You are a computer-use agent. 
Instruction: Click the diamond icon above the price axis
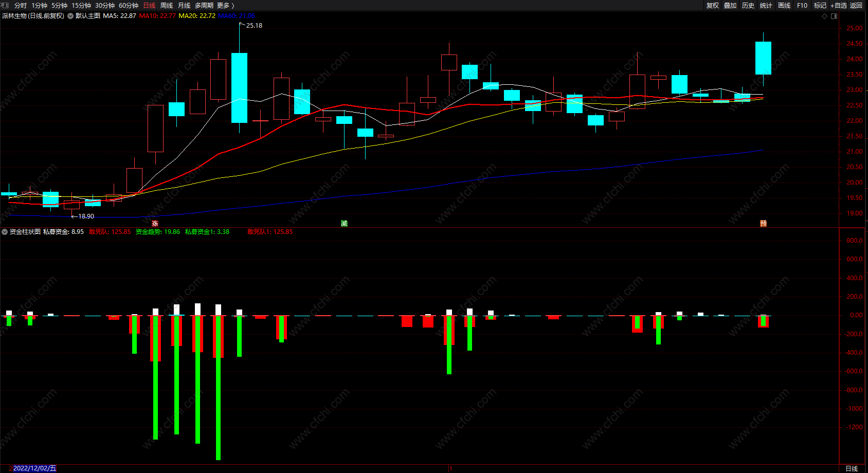[x=825, y=16]
